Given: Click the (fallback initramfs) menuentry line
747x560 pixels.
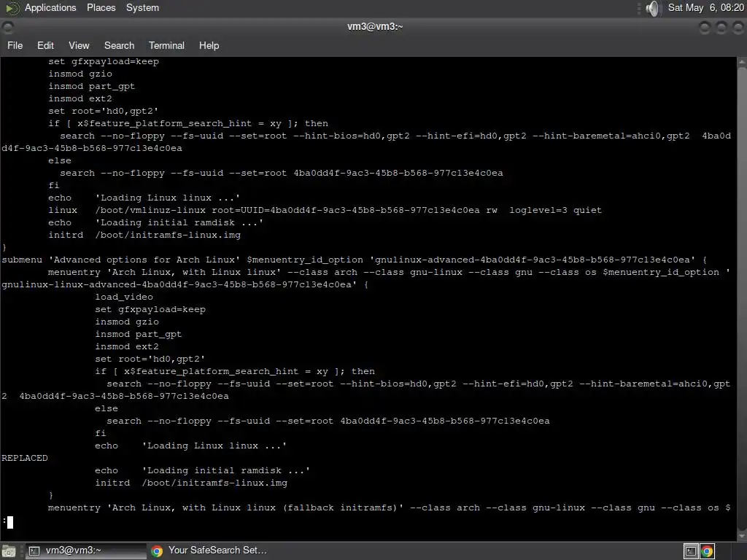Looking at the screenshot, I should (x=389, y=507).
